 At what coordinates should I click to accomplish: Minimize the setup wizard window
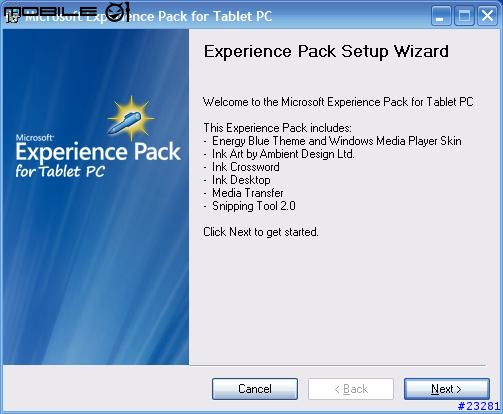(441, 16)
